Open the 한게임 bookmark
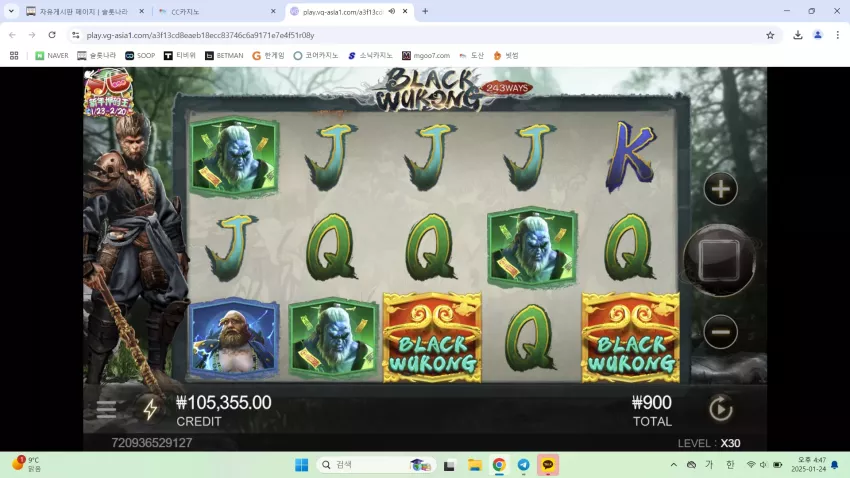The width and height of the screenshot is (850, 478). point(268,55)
